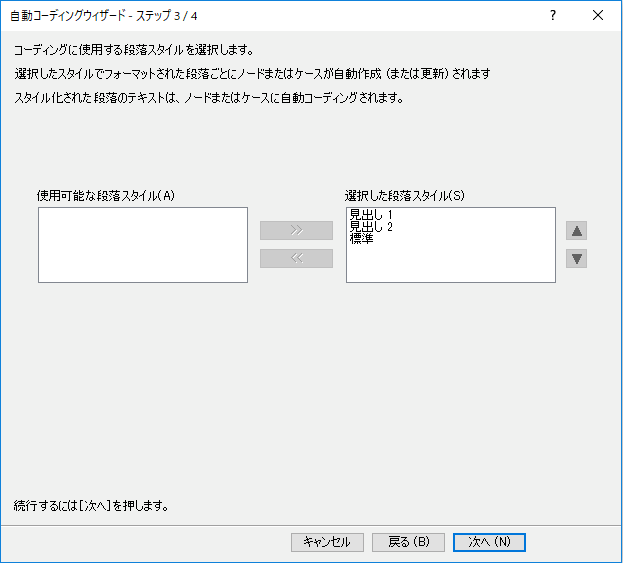623x563 pixels.
Task: Select 見出し 2 in selected styles list
Action: (x=371, y=227)
